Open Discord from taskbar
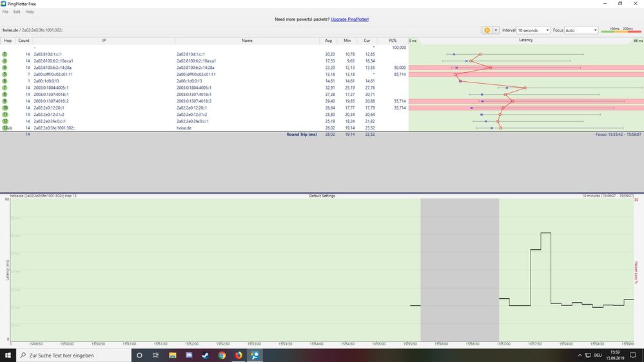 click(189, 355)
